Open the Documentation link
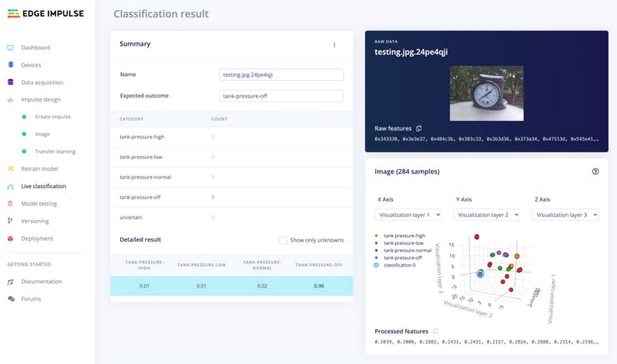617x364 pixels. click(42, 282)
